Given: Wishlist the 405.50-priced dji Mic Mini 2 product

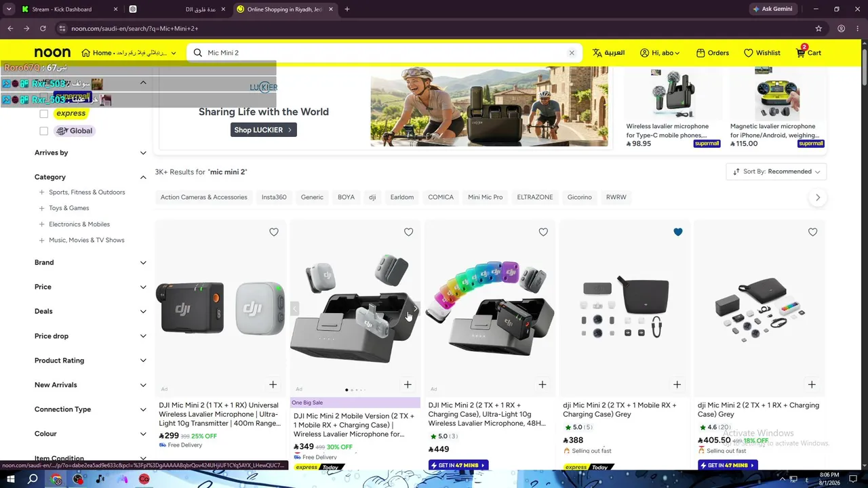Looking at the screenshot, I should click(812, 232).
